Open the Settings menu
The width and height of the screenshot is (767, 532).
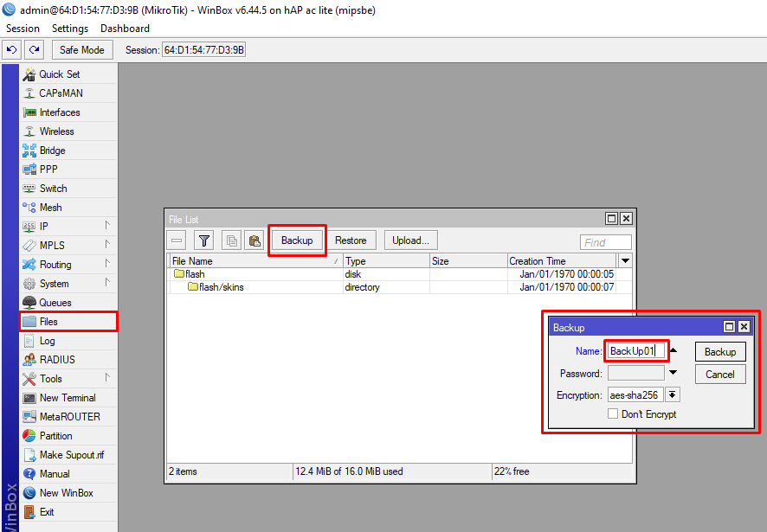[x=70, y=29]
